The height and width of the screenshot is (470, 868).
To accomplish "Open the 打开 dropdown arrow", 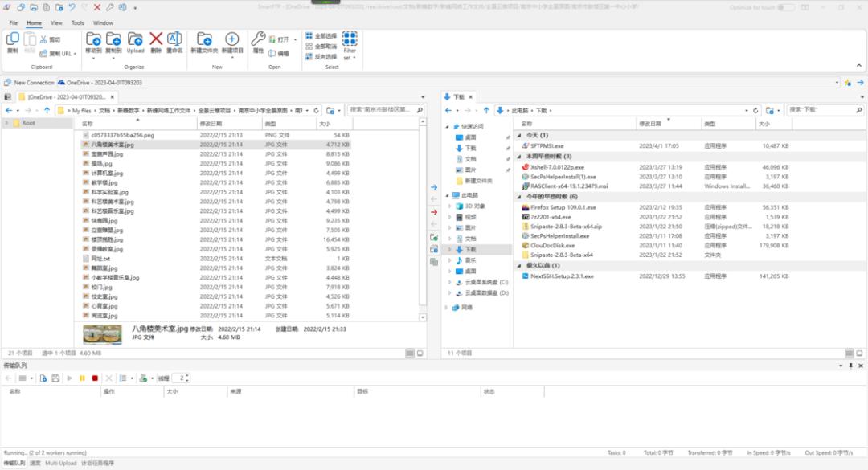I will tap(295, 40).
